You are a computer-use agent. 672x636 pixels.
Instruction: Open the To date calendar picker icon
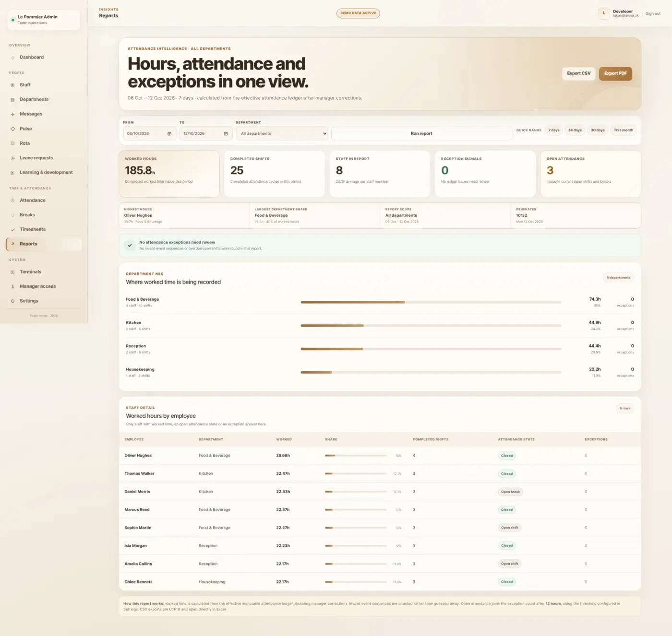[x=226, y=134]
